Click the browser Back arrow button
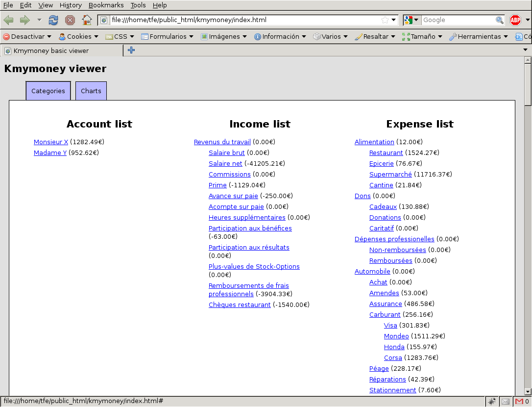This screenshot has height=407, width=532. tap(8, 20)
